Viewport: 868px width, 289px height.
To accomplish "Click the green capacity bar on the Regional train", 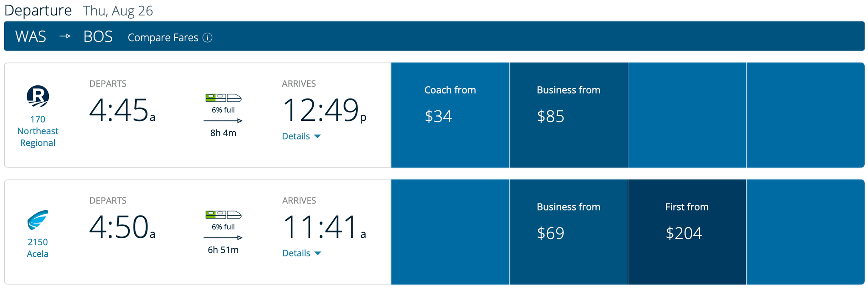I will pos(211,97).
